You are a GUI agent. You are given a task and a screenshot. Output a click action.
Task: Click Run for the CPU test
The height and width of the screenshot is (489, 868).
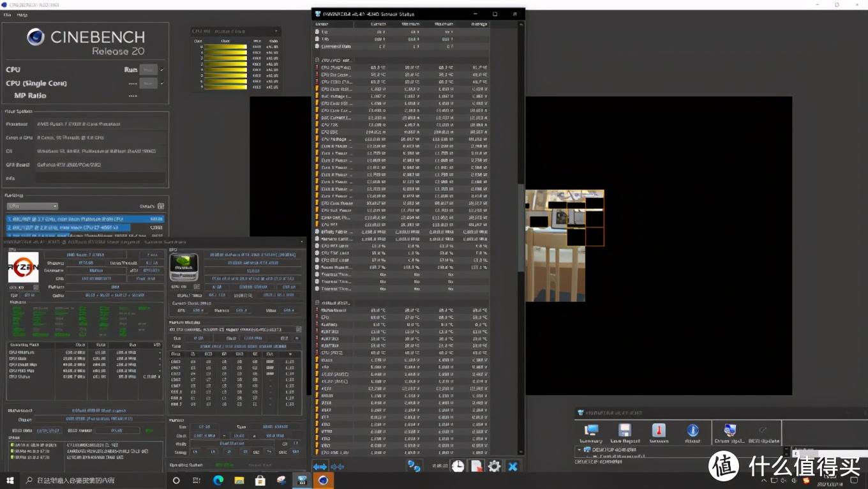pyautogui.click(x=149, y=70)
